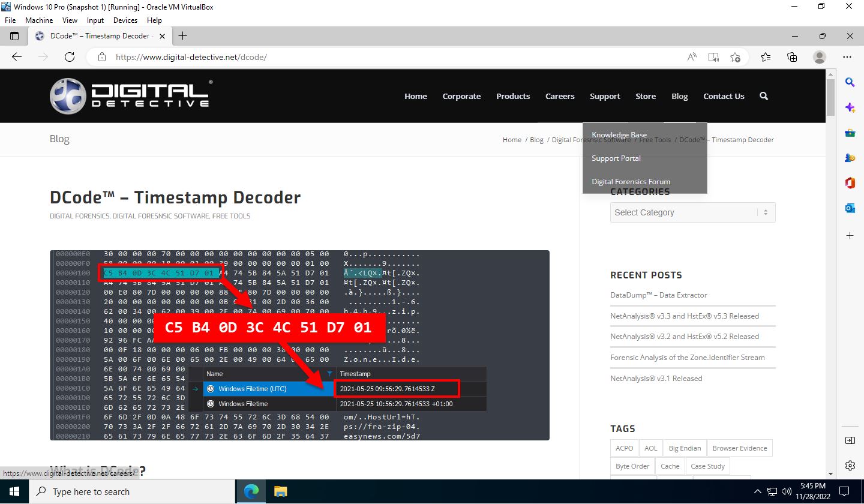Click the ACPO tag
This screenshot has width=864, height=504.
click(625, 448)
